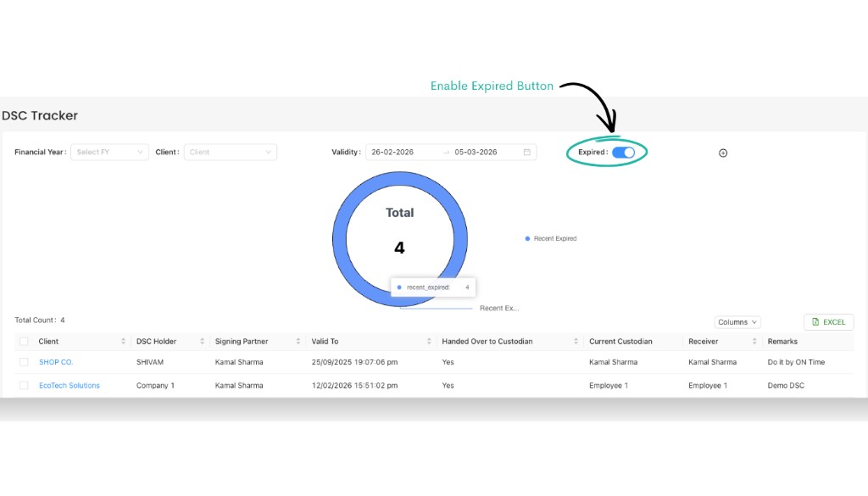The width and height of the screenshot is (868, 496).
Task: Open the Columns dropdown
Action: point(737,321)
